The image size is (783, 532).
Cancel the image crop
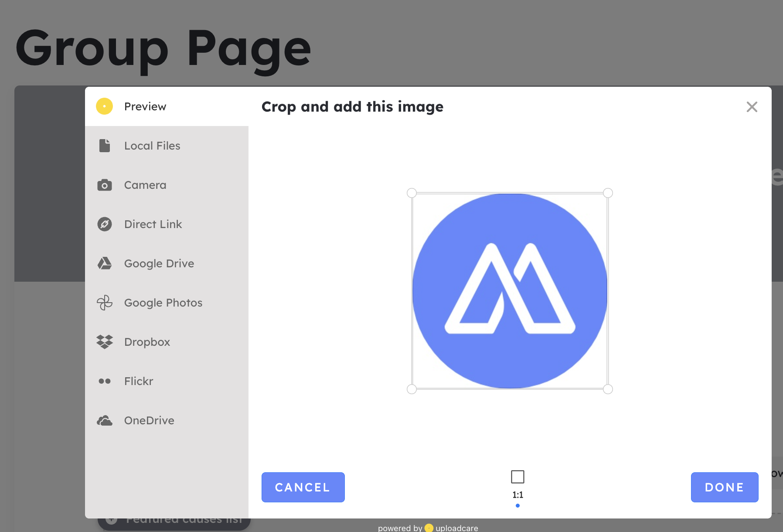(x=303, y=487)
